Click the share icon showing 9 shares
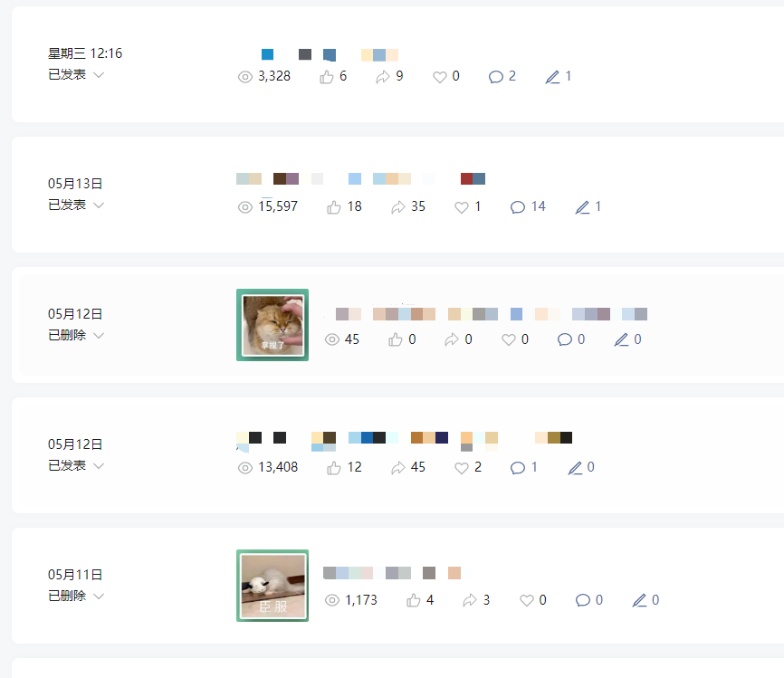784x678 pixels. (383, 77)
